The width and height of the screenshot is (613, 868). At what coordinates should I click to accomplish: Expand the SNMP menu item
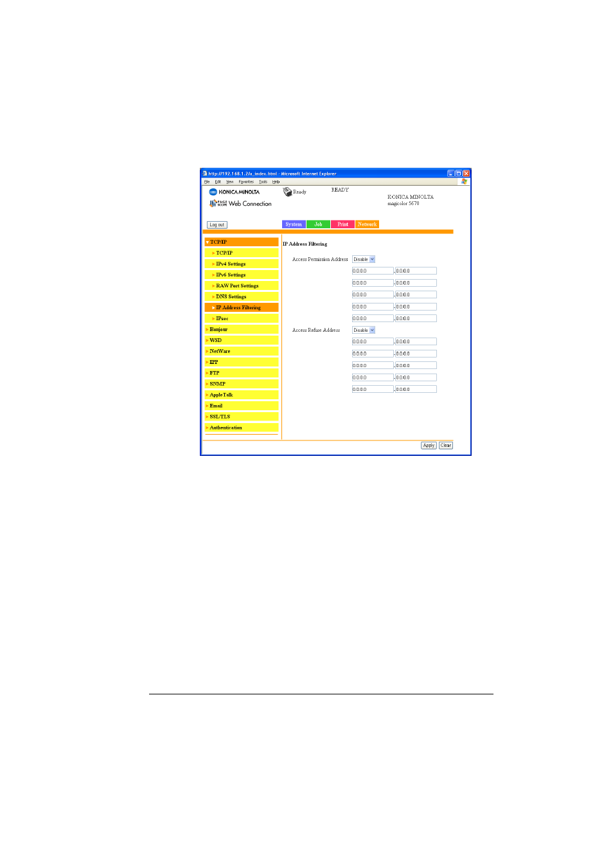pyautogui.click(x=242, y=384)
